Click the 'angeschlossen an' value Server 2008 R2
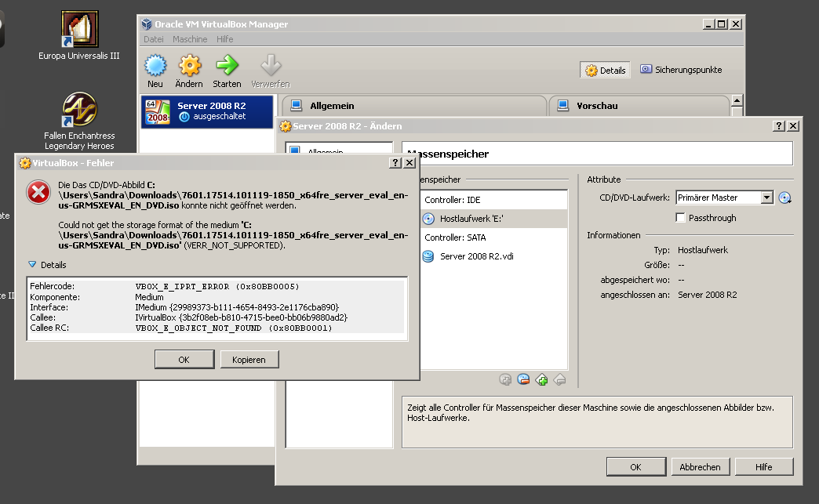The height and width of the screenshot is (504, 819). point(708,295)
